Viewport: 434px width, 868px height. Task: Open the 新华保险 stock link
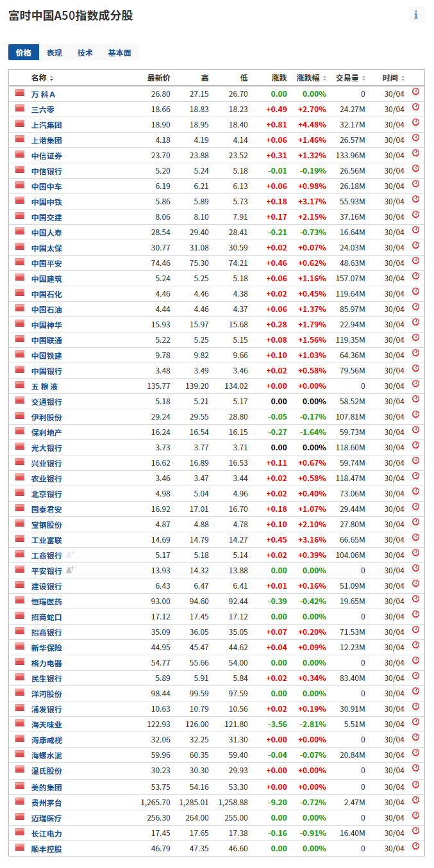(47, 648)
